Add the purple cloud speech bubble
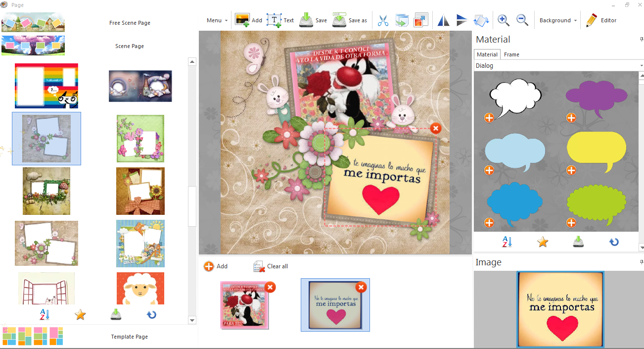This screenshot has width=644, height=349. pos(571,118)
